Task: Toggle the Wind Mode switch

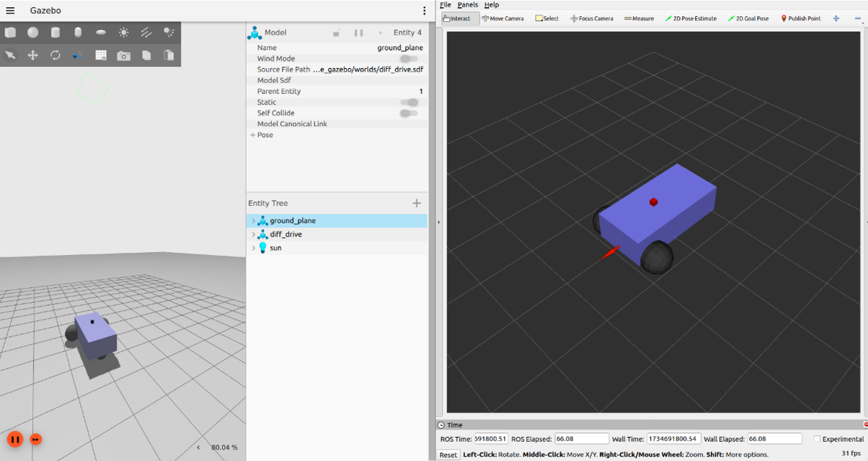Action: pos(408,59)
